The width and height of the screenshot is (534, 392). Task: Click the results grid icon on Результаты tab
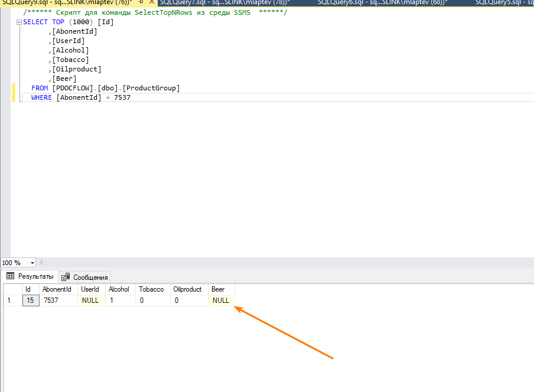pyautogui.click(x=10, y=276)
